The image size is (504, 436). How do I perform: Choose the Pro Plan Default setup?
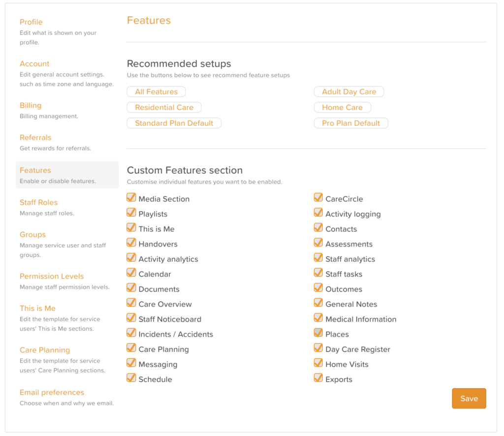351,123
